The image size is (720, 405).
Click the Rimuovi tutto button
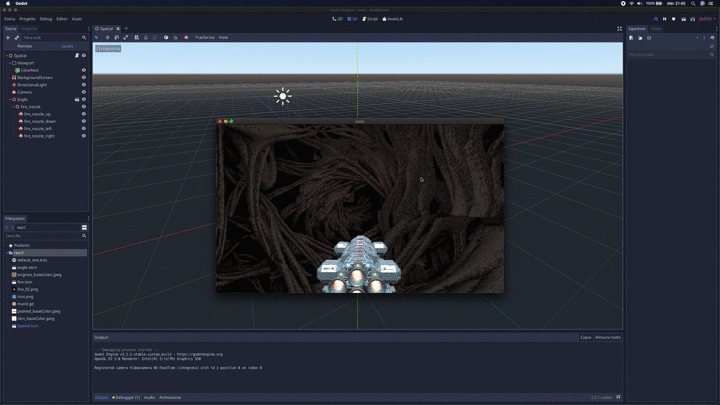coord(608,337)
